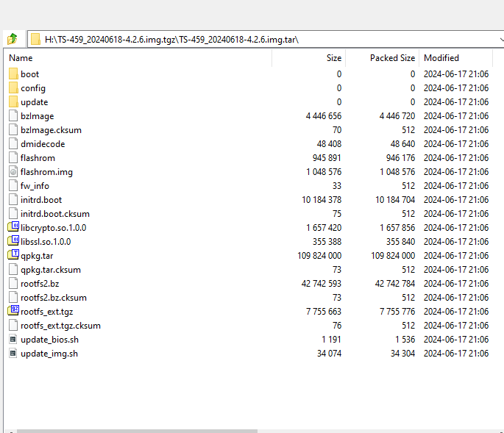Image resolution: width=504 pixels, height=433 pixels.
Task: Select the update folder name
Action: click(x=34, y=102)
